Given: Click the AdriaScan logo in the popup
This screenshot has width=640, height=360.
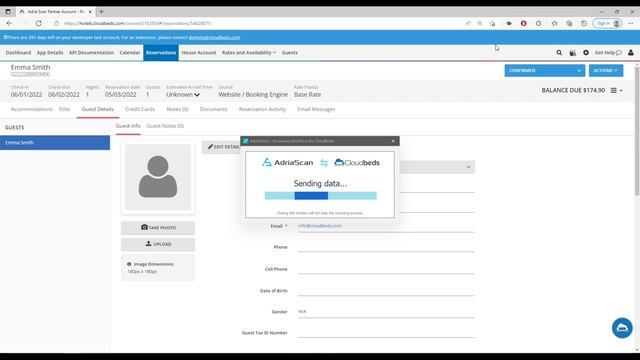Looking at the screenshot, I should pos(287,162).
